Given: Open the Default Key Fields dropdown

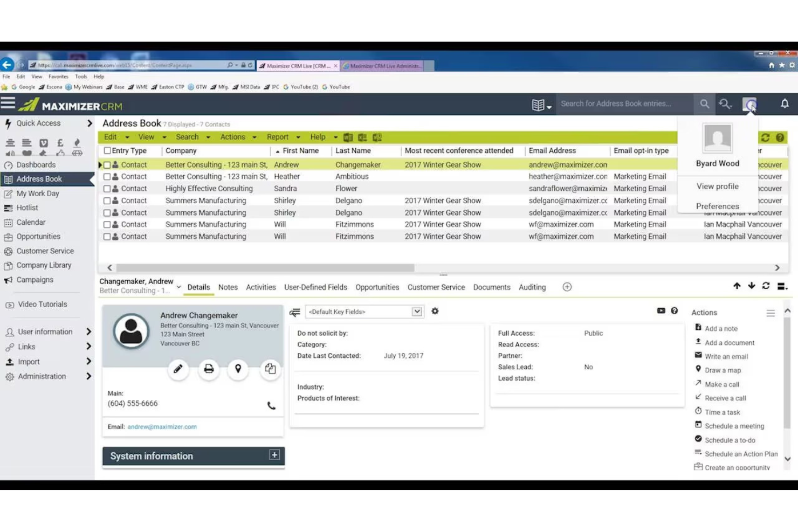Looking at the screenshot, I should click(x=364, y=312).
